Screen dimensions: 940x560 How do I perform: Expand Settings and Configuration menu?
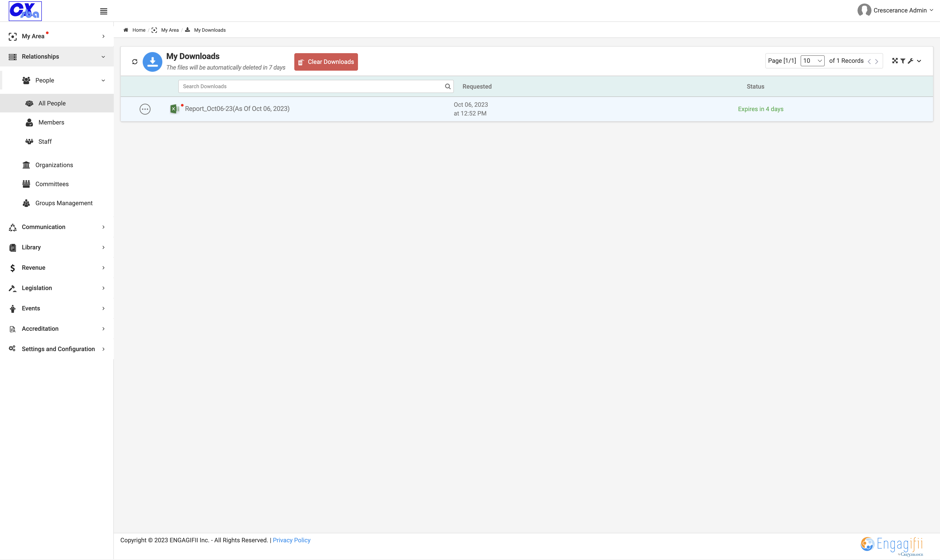tap(57, 349)
